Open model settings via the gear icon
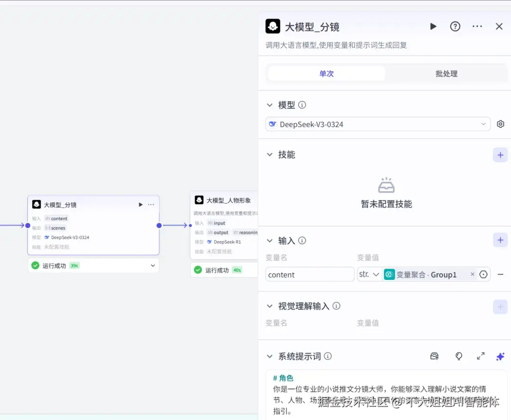This screenshot has height=420, width=511. coord(501,124)
